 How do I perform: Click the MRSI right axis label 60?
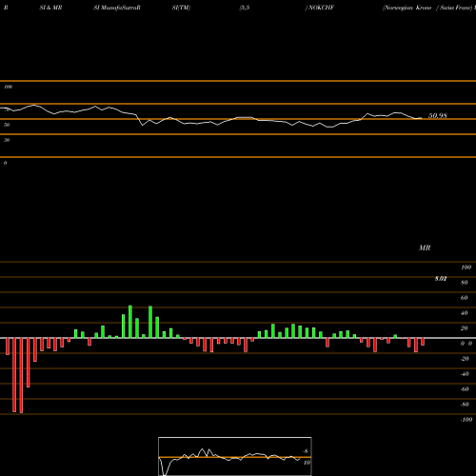click(x=465, y=298)
